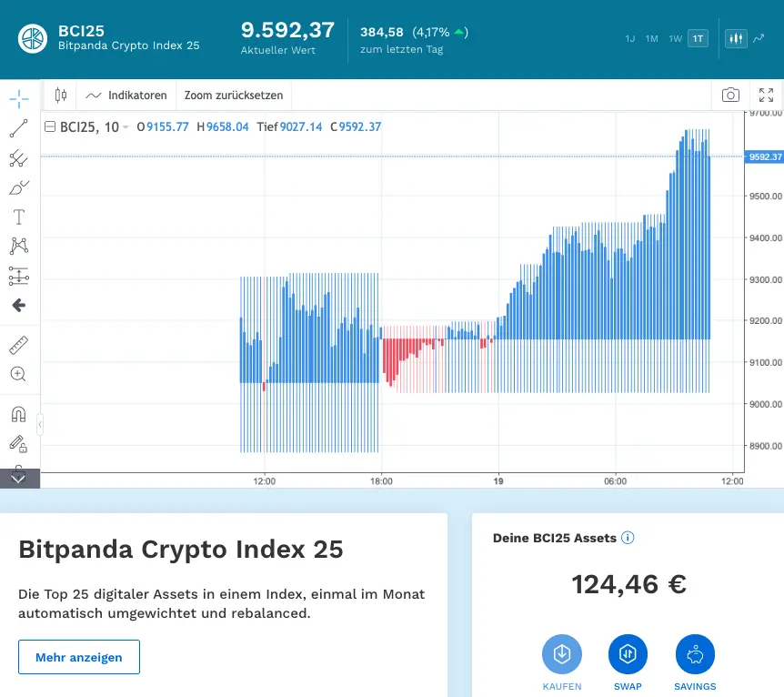Click the 06:00 time axis label
Image resolution: width=784 pixels, height=697 pixels.
(615, 481)
